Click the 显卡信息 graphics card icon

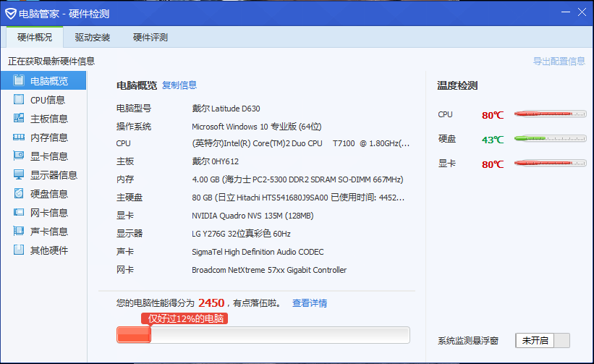19,156
